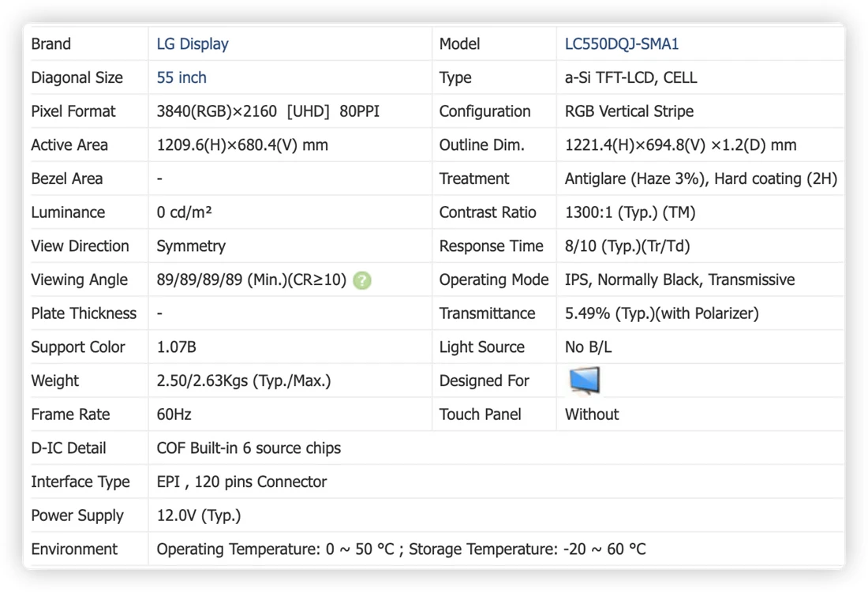Click the "1300:1 (Typ.) (TM)" contrast value
The width and height of the screenshot is (868, 592).
[x=630, y=212]
